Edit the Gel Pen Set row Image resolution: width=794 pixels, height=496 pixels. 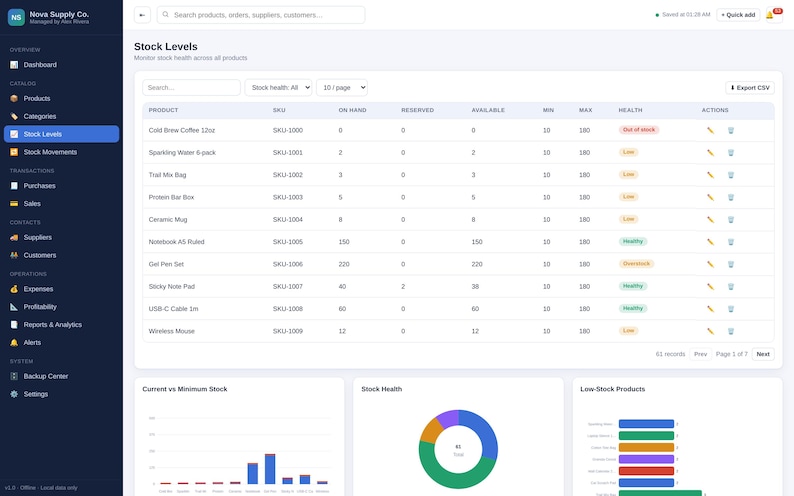710,264
